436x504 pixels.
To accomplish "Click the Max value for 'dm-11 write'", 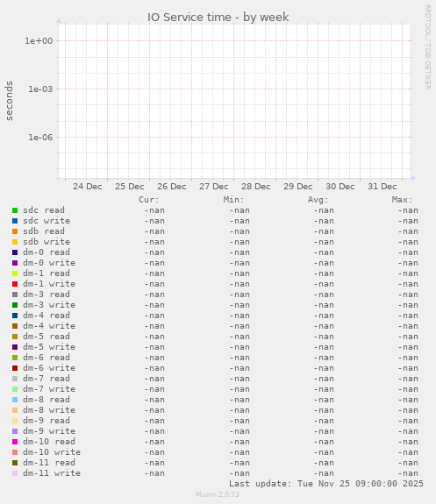I will pyautogui.click(x=408, y=473).
